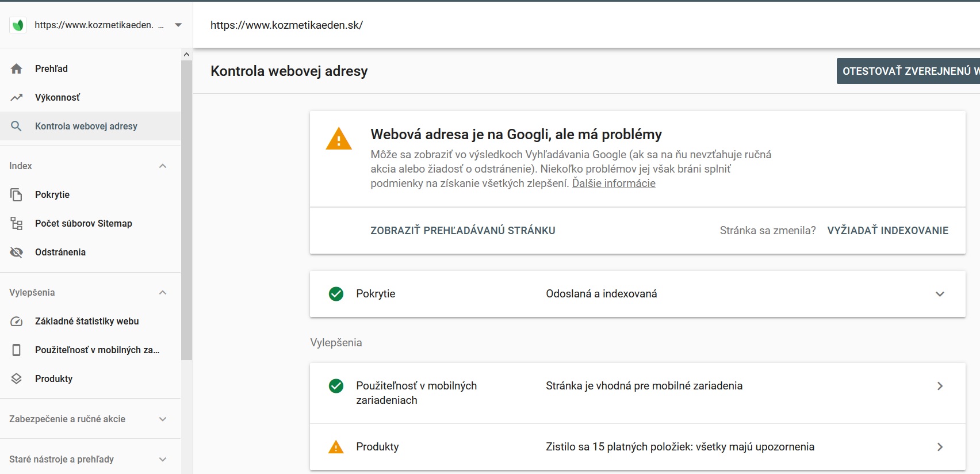
Task: Click Zistilo sa 15 platných položiek text
Action: click(680, 447)
